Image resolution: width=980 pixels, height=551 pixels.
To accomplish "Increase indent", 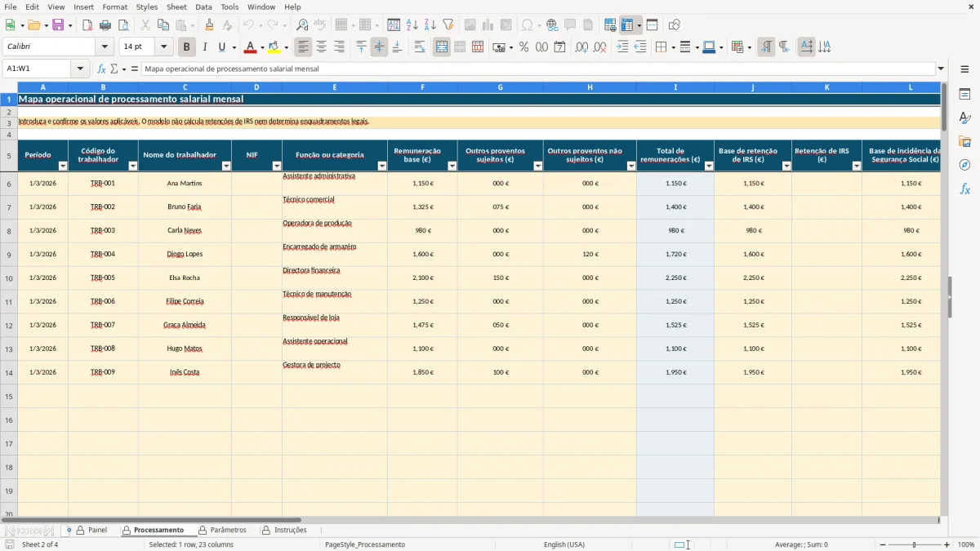I will (622, 47).
